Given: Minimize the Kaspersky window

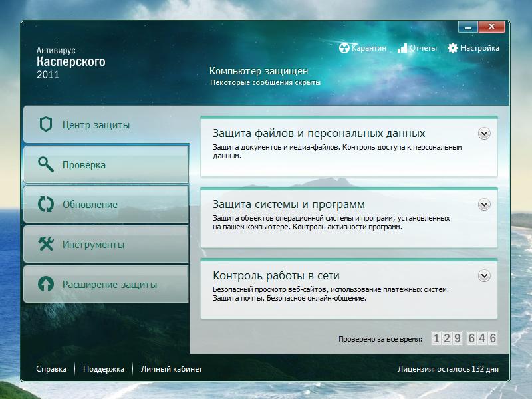Looking at the screenshot, I should pyautogui.click(x=468, y=27).
